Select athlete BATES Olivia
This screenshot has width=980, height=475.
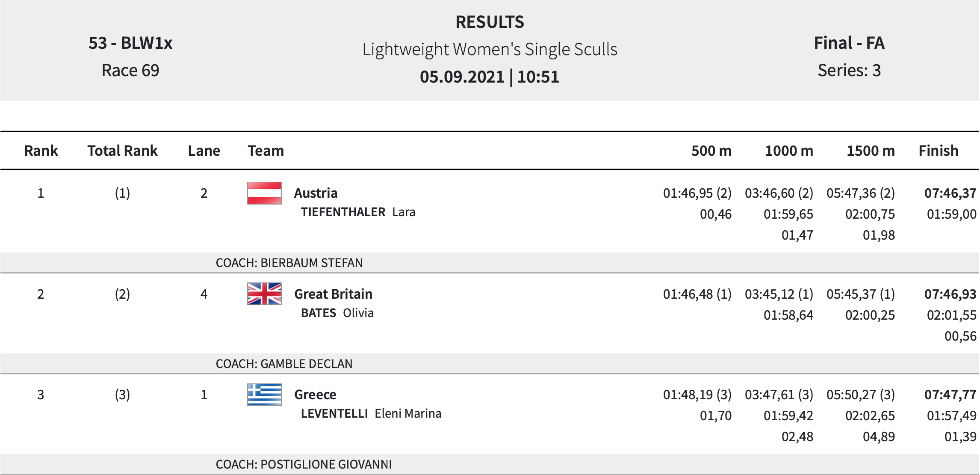pos(337,313)
